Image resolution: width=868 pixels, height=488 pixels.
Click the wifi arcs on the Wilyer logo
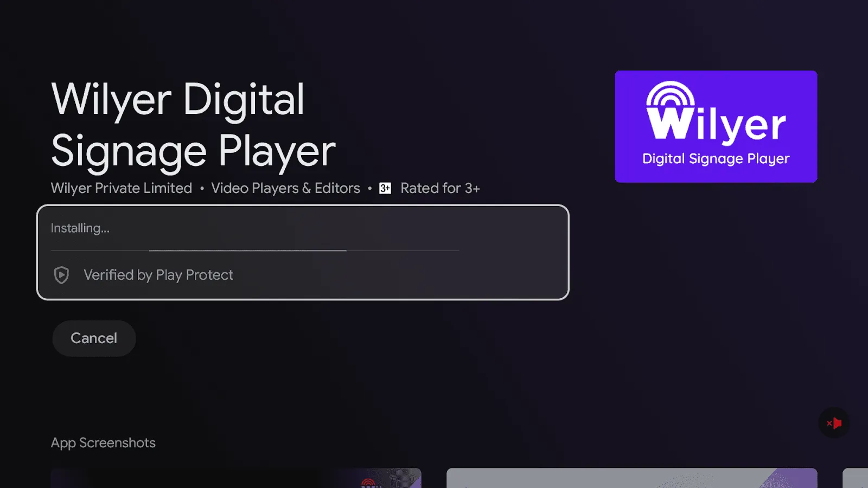671,93
